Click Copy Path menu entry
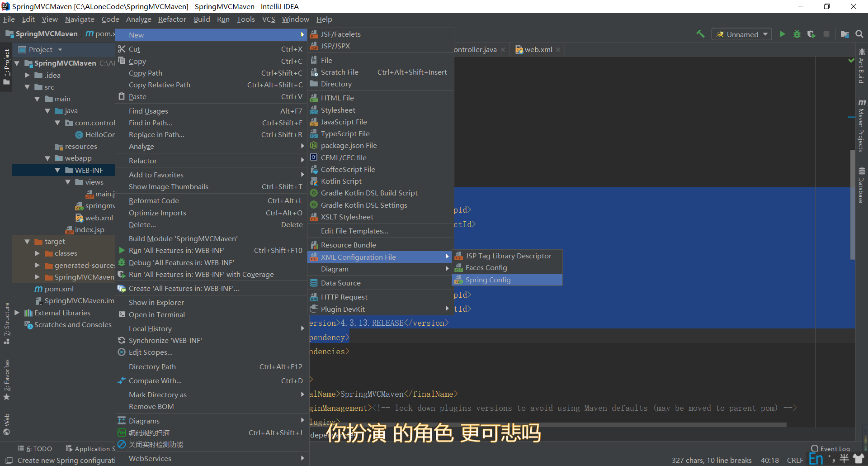 point(211,73)
